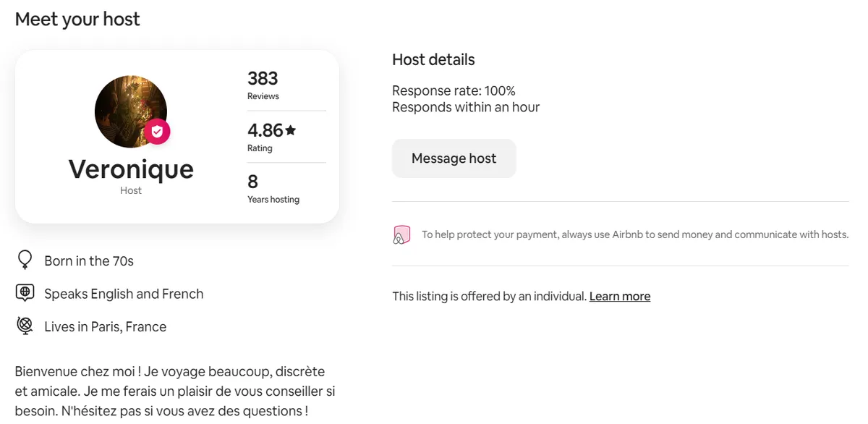Click the host name Veronique
868x424 pixels.
click(x=131, y=169)
